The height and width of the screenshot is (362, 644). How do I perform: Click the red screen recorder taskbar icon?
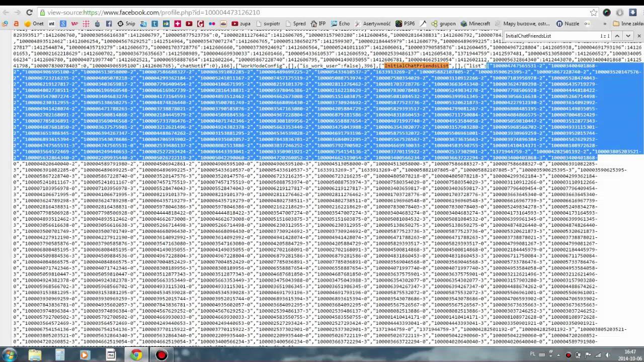click(x=161, y=355)
